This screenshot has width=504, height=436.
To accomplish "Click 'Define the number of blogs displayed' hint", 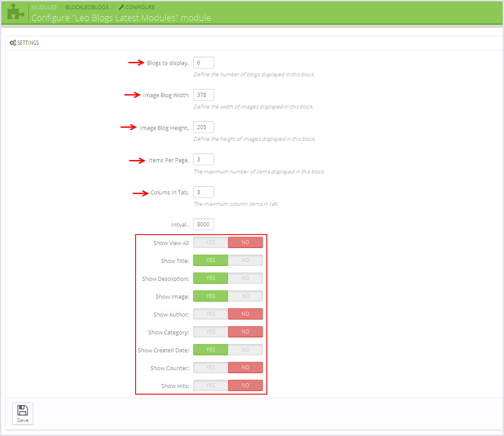I will (x=254, y=75).
